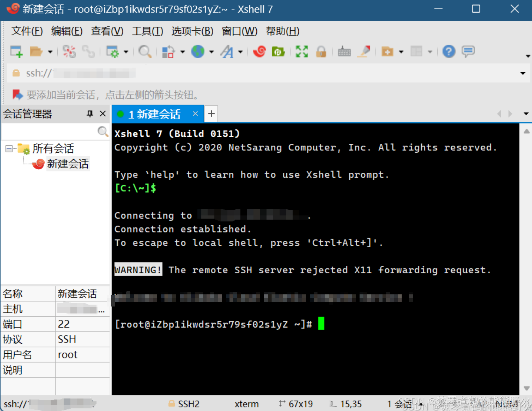Expand the address bar history dropdown
The height and width of the screenshot is (411, 532).
(523, 73)
